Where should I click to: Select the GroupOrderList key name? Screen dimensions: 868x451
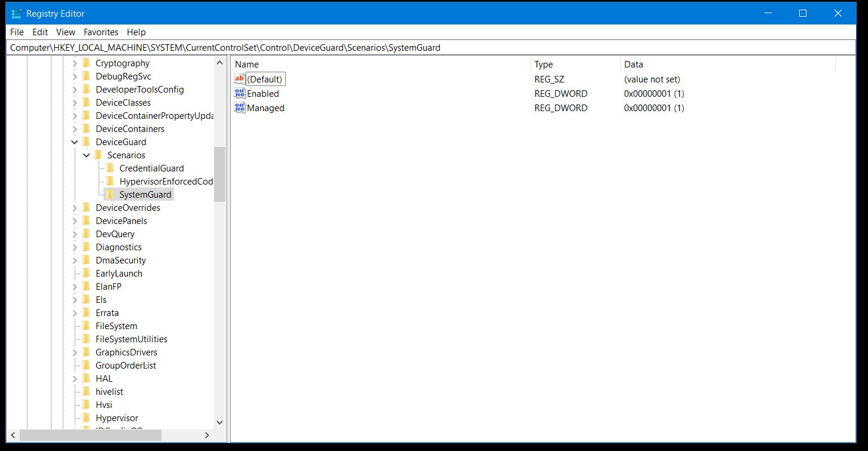click(x=126, y=366)
